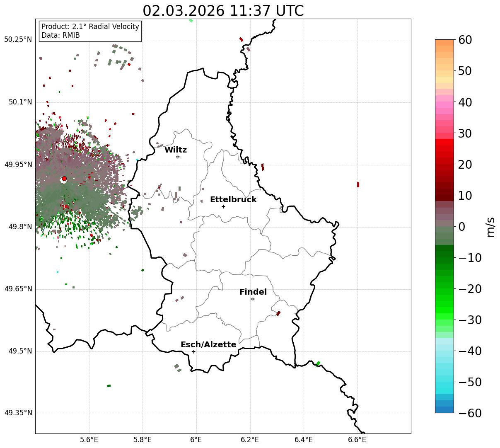Pick the cyan -50 m/s colorbar band
This screenshot has width=500, height=448.
[x=444, y=382]
